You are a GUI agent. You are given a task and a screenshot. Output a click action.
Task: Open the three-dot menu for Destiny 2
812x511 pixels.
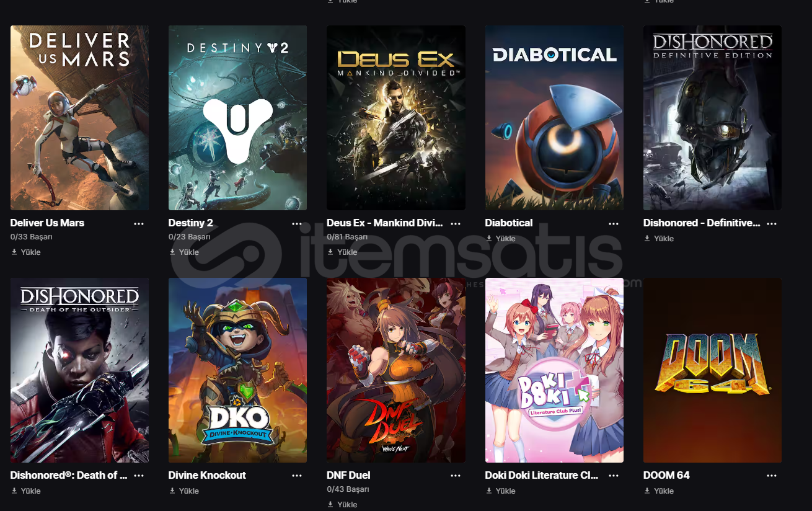(297, 224)
